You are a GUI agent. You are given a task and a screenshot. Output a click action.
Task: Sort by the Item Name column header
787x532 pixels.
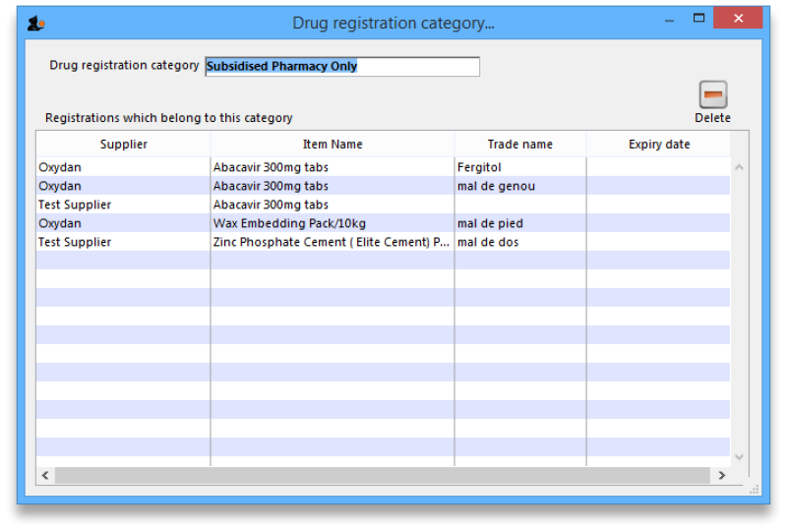(x=332, y=145)
